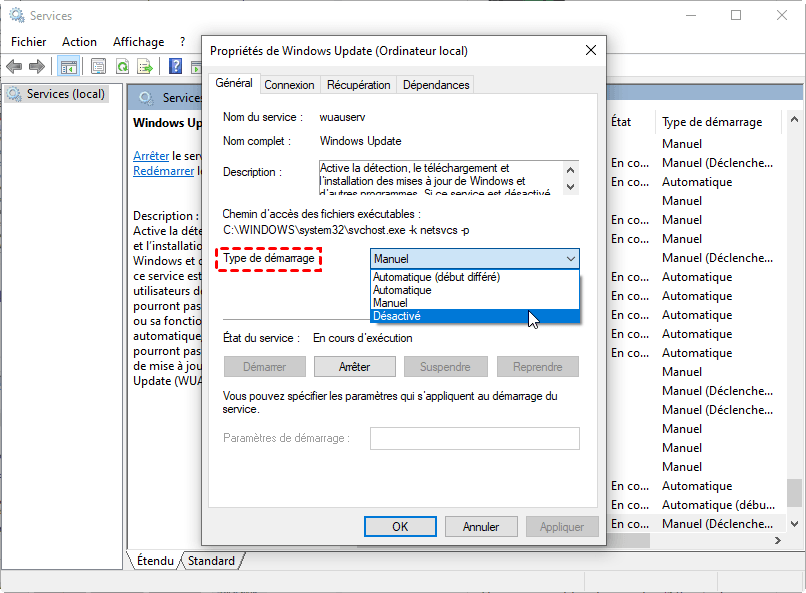Switch to the Général tab
This screenshot has height=593, width=806.
[234, 83]
